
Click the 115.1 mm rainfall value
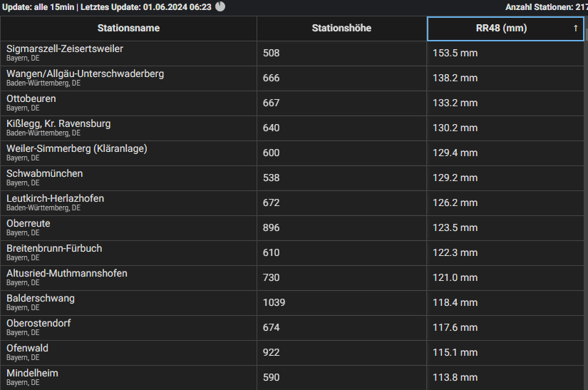455,352
